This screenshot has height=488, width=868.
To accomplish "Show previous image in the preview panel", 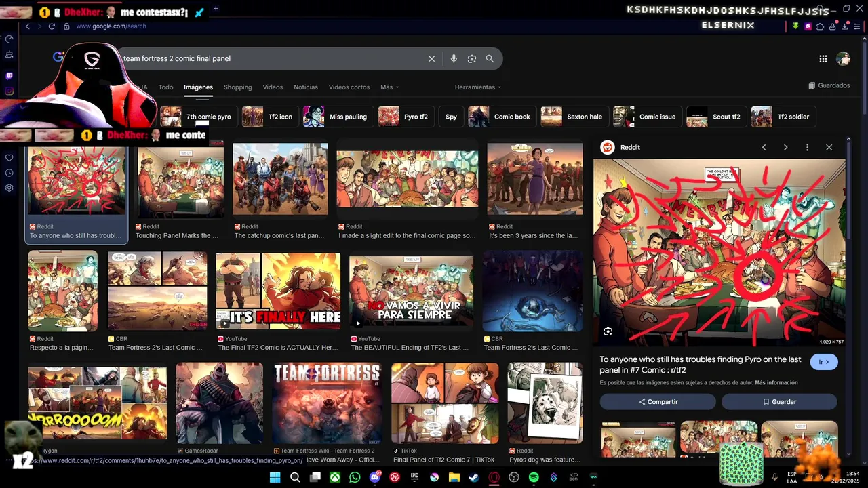I will (x=764, y=147).
